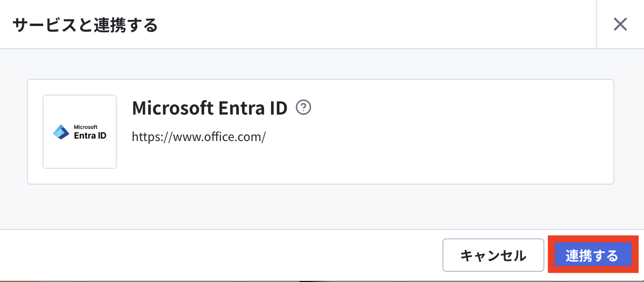The height and width of the screenshot is (282, 644).
Task: Cancel connecting to Microsoft Entra ID
Action: [493, 255]
